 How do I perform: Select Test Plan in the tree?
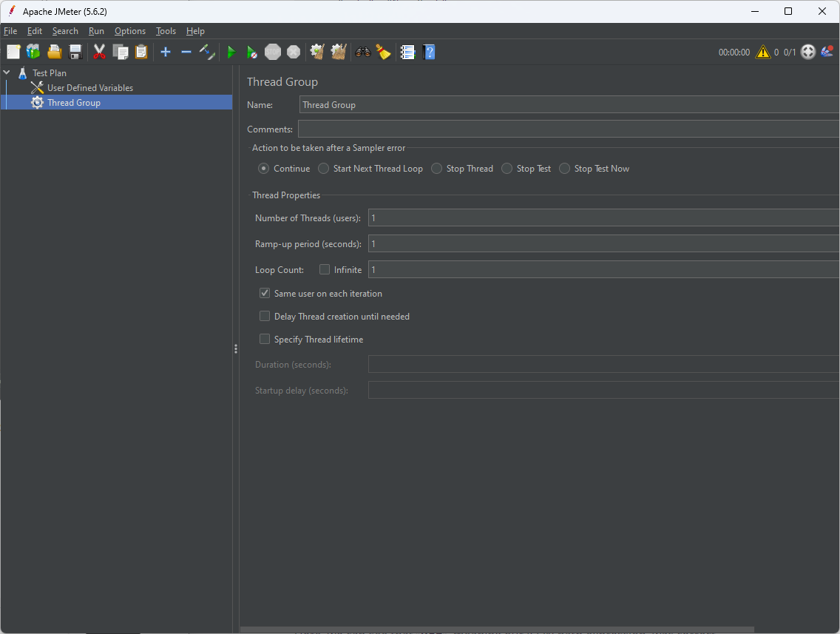pyautogui.click(x=50, y=73)
